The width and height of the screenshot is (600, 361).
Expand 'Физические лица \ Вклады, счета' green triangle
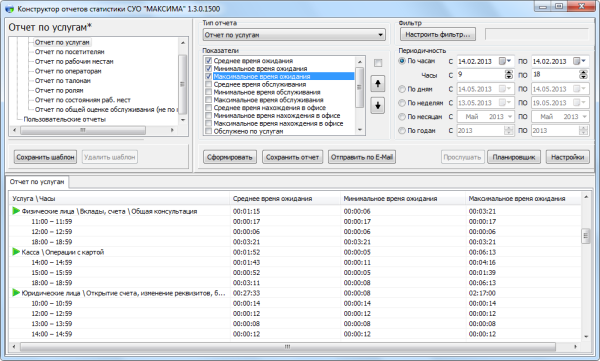click(16, 211)
